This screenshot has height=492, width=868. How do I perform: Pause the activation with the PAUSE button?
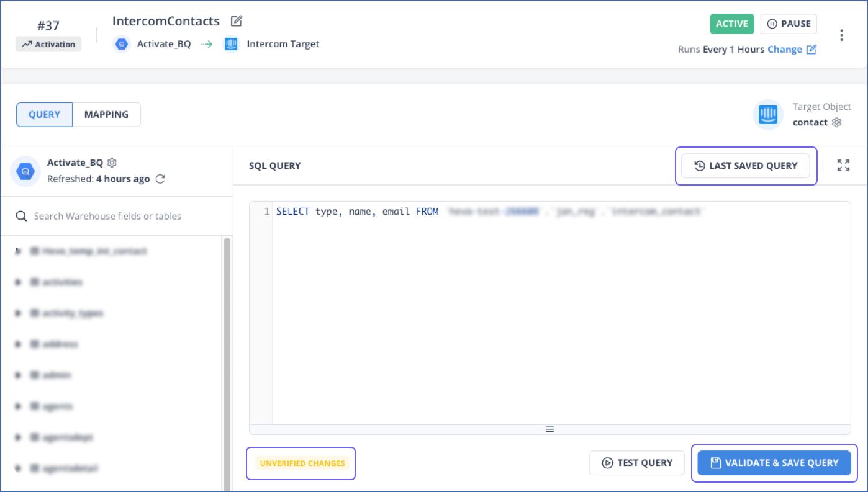pyautogui.click(x=789, y=24)
